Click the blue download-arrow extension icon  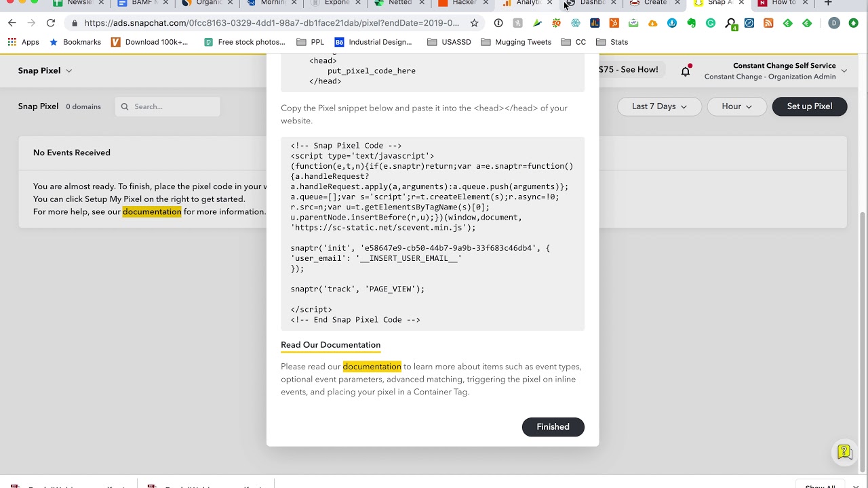[672, 23]
